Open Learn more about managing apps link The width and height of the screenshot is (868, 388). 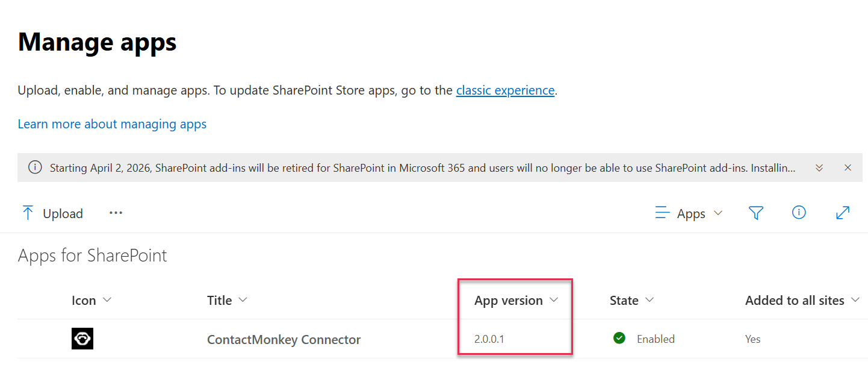click(112, 124)
